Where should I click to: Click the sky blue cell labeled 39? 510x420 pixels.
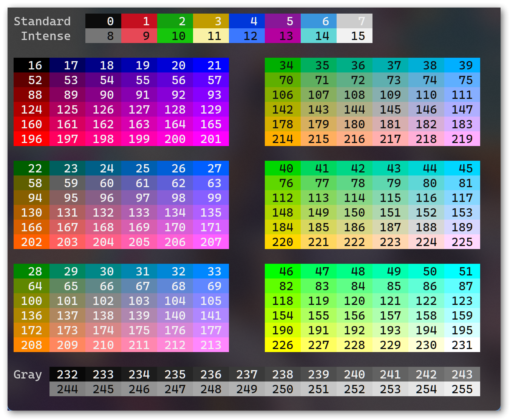(462, 65)
